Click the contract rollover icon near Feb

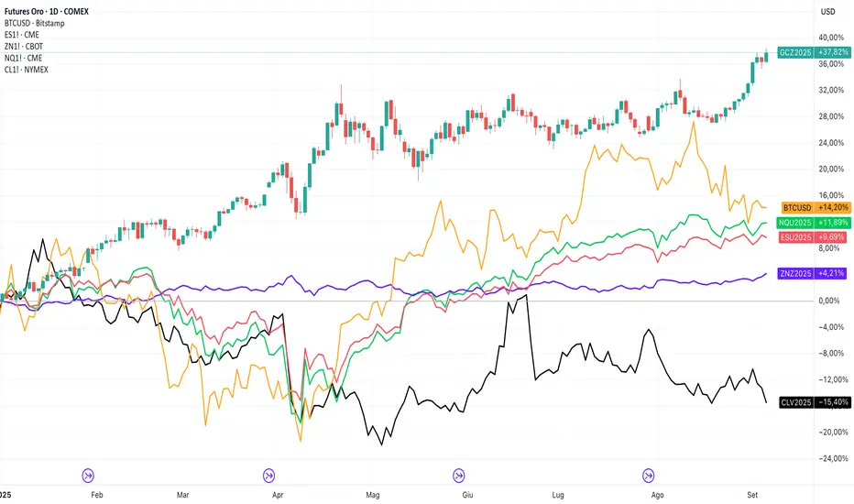(x=89, y=475)
